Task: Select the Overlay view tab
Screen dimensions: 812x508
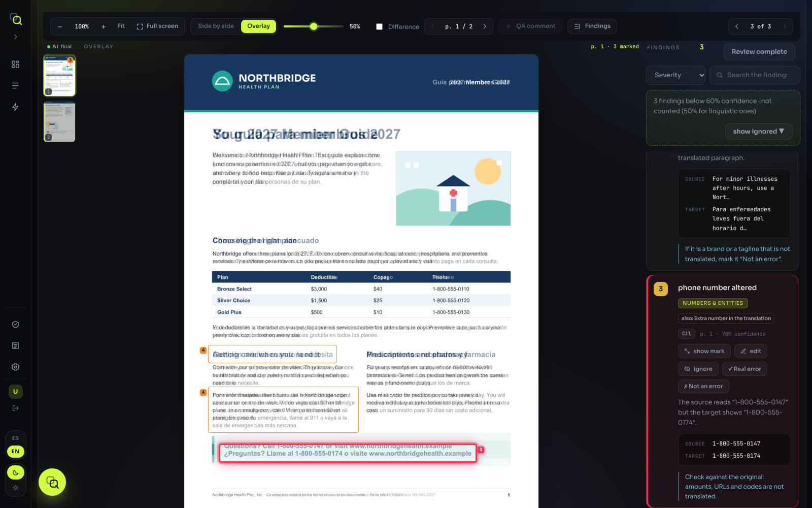Action: [x=259, y=26]
